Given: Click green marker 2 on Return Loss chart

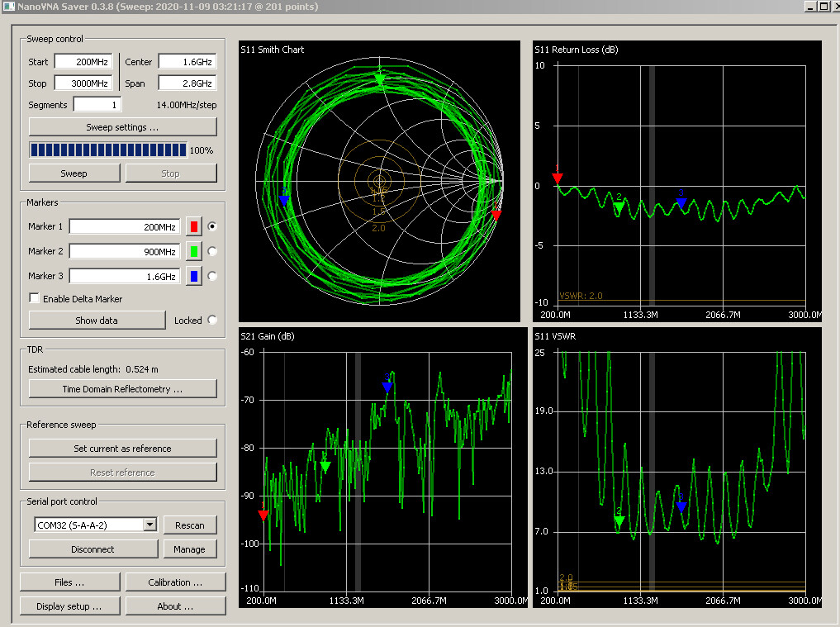Looking at the screenshot, I should (619, 207).
